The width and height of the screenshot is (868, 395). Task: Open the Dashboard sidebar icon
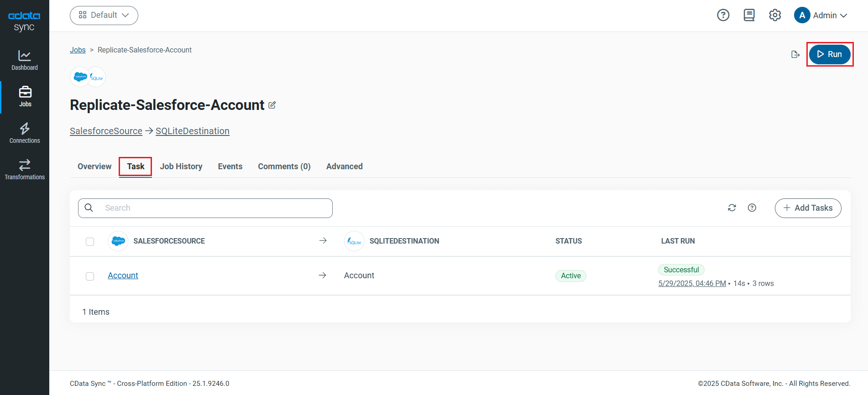(x=25, y=60)
